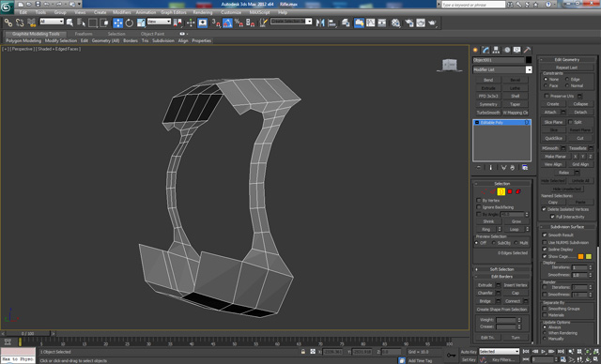Enable the By Vertex checkbox
This screenshot has width=601, height=364.
tap(479, 201)
